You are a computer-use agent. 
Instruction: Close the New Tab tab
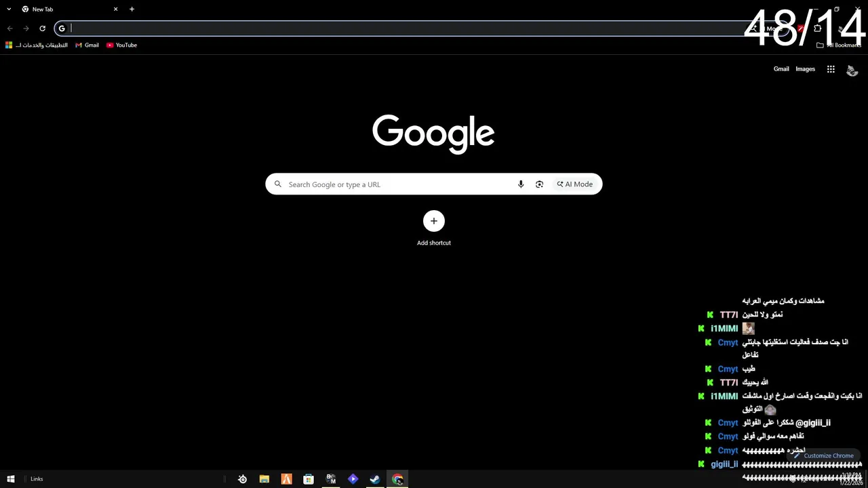tap(115, 9)
